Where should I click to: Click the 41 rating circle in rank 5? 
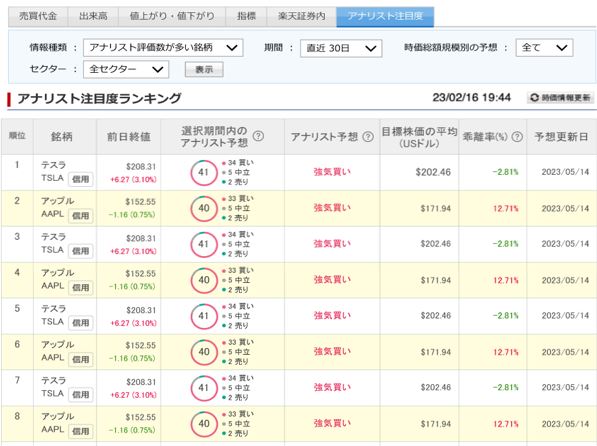click(x=204, y=316)
